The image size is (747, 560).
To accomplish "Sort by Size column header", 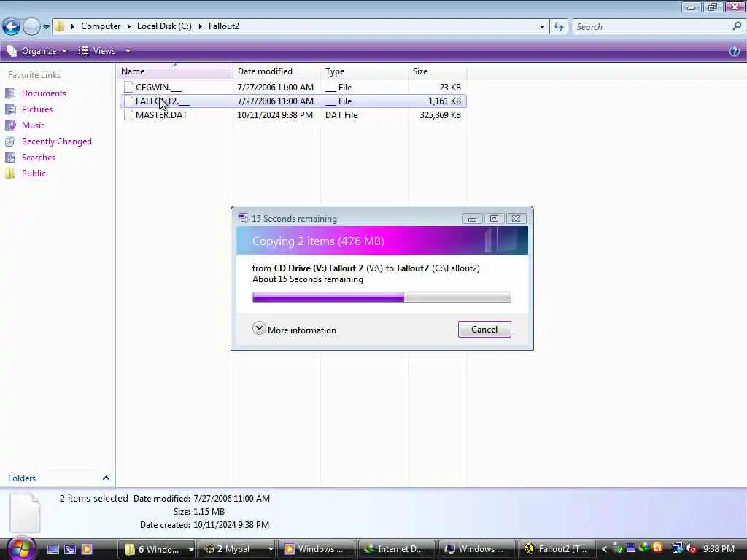I will pyautogui.click(x=437, y=71).
